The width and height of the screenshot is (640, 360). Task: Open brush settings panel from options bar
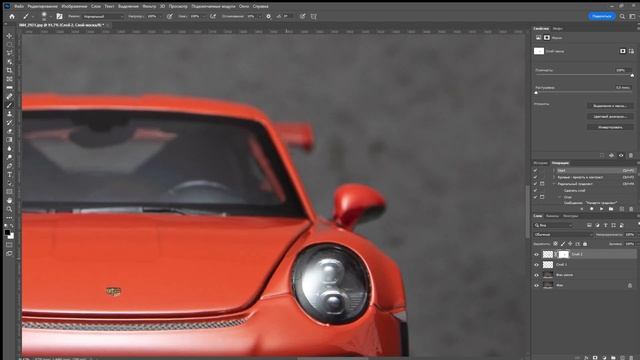[59, 16]
